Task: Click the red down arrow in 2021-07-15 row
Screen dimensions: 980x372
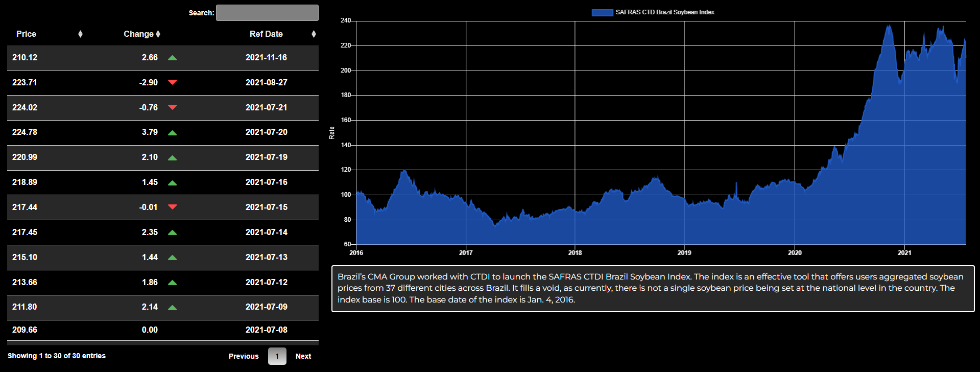Action: tap(173, 207)
